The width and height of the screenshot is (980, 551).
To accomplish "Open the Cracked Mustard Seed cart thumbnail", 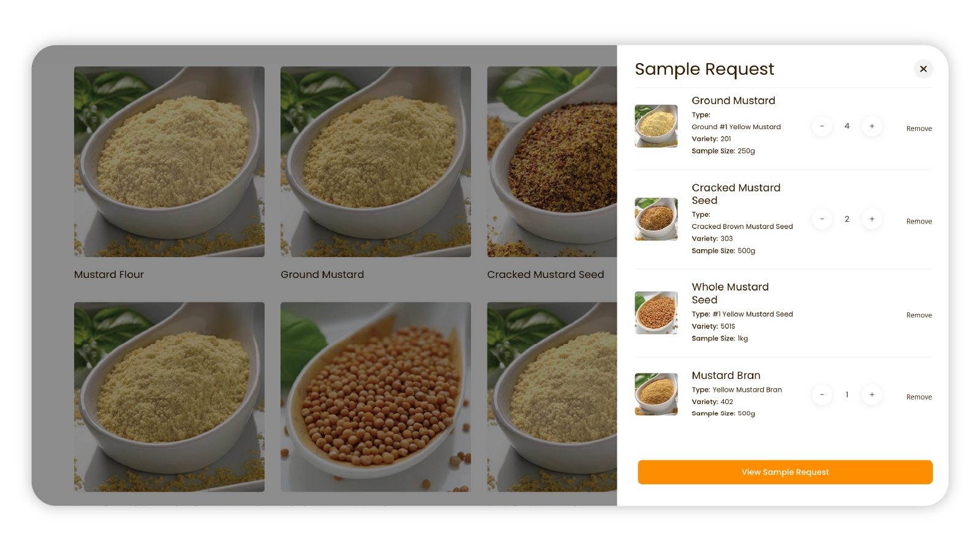I will click(656, 219).
